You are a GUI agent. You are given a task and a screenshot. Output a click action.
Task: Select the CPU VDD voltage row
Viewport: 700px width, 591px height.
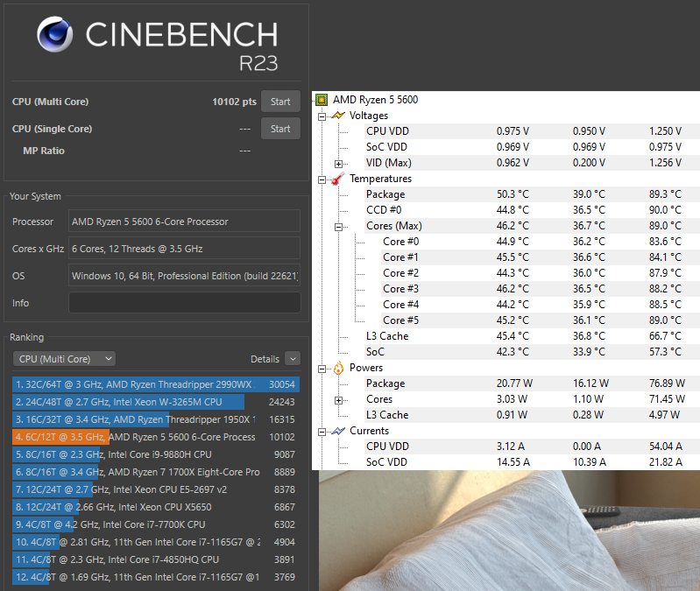click(x=531, y=131)
